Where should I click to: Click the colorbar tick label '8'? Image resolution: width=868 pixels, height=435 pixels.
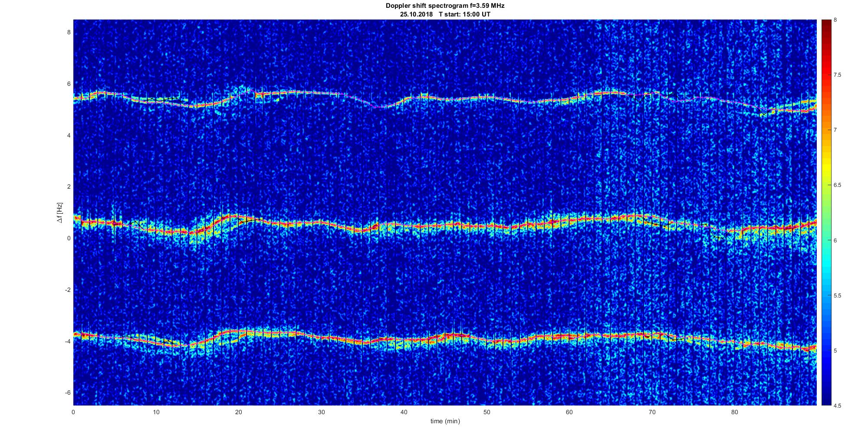pos(835,20)
